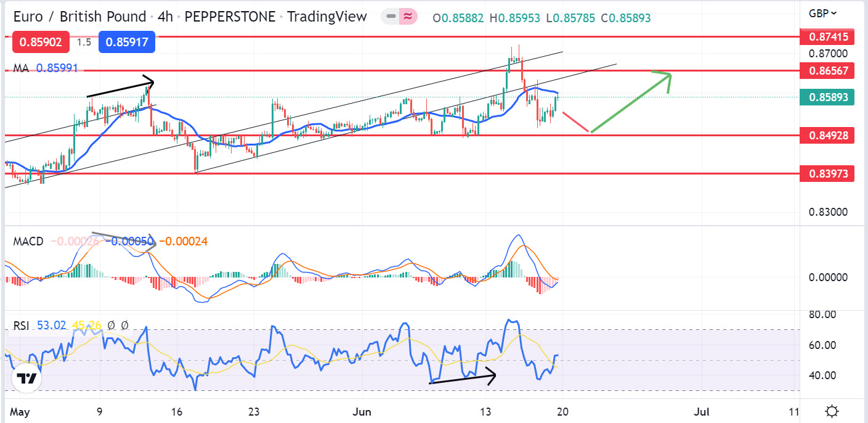Select the short red projection line
Image resolution: width=868 pixels, height=423 pixels.
[576, 122]
